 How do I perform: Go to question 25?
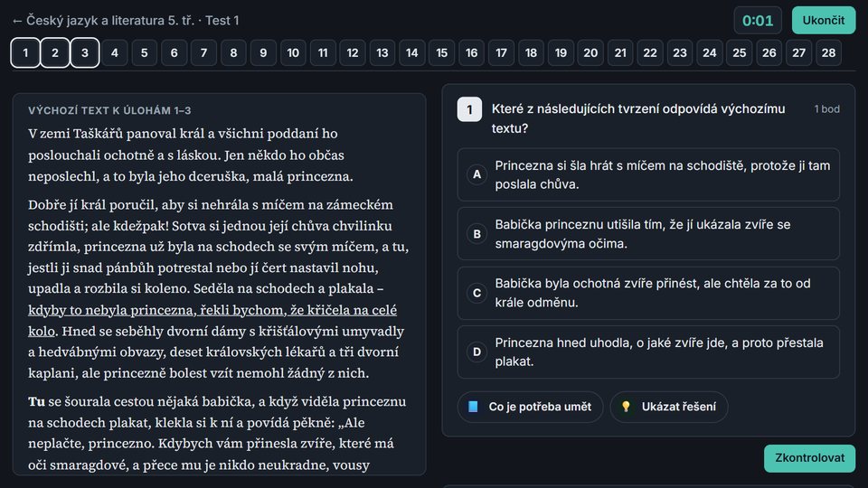740,53
